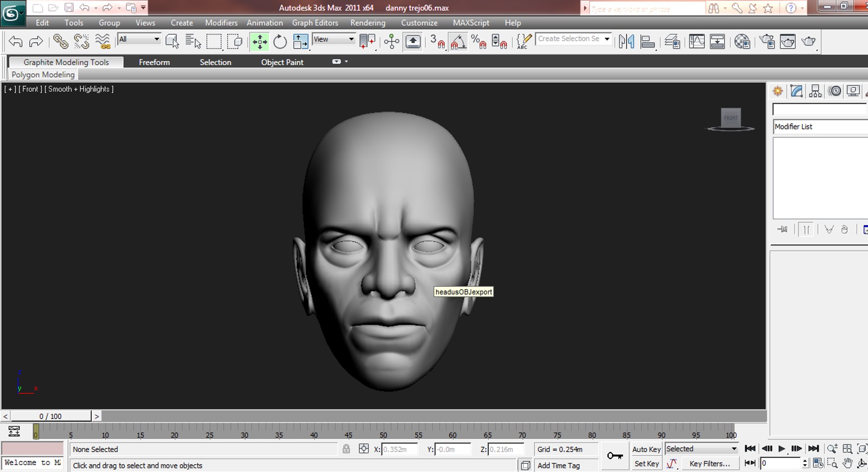
Task: Open the Rendering menu
Action: pos(368,23)
